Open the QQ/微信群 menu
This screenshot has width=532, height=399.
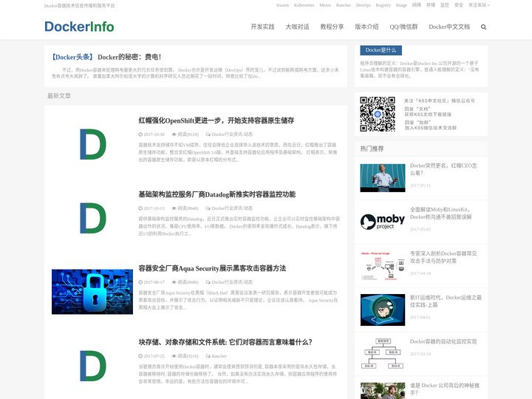pos(403,27)
